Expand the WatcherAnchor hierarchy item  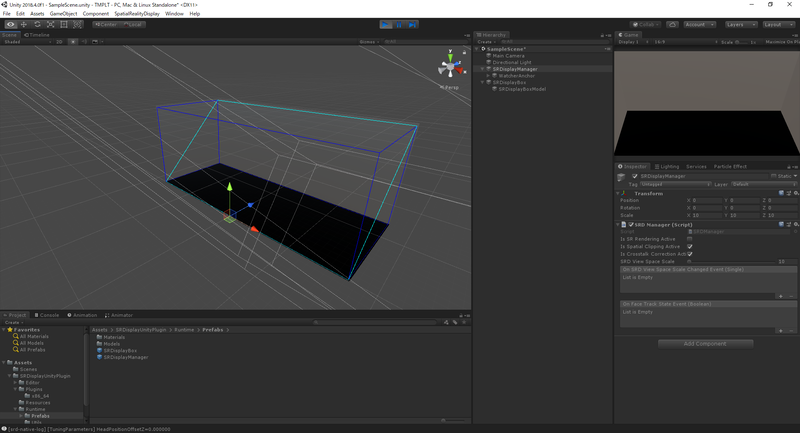488,76
